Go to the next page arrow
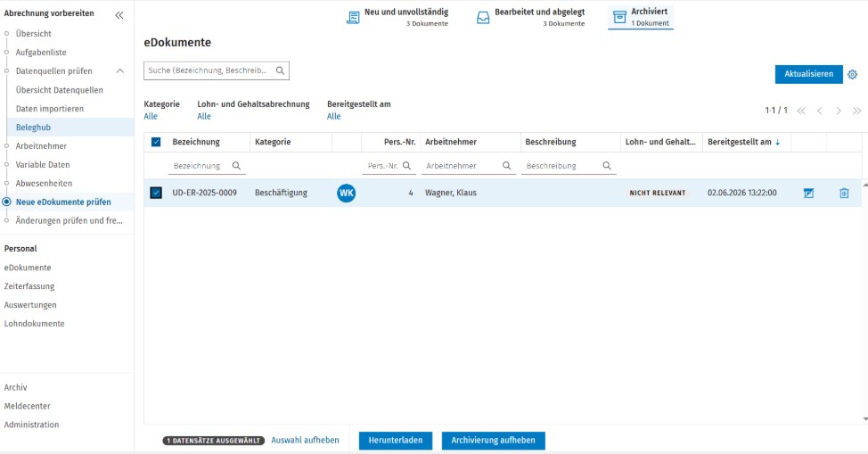Screen dimensions: 868x454 click(838, 111)
